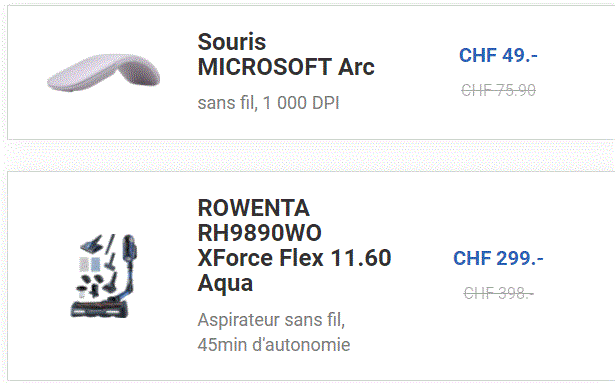Click the word 'Aqua' in vacuum title
Screen dimensions: 615x383
click(225, 283)
